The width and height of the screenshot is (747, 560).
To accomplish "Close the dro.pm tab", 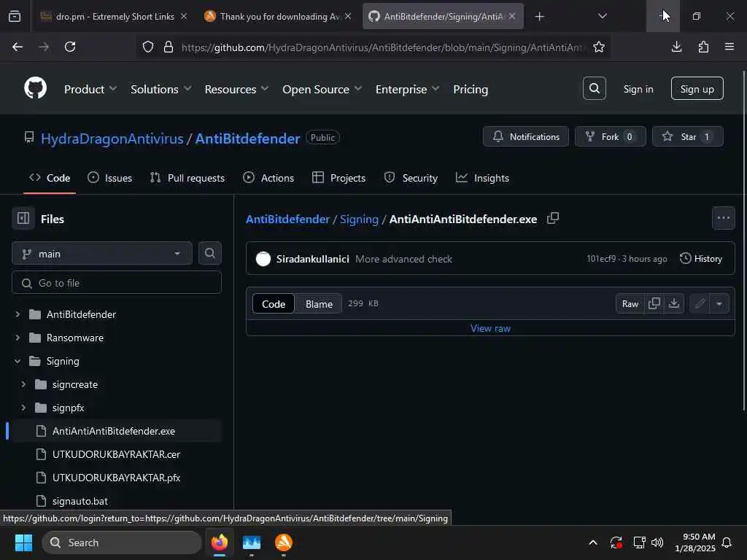I will [183, 16].
